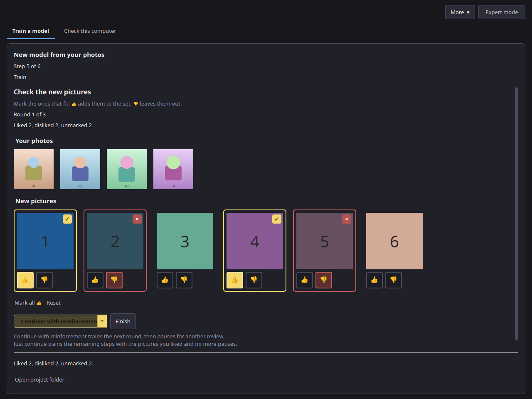Select your photo thumbnail 01
This screenshot has height=399, width=532.
(x=34, y=169)
